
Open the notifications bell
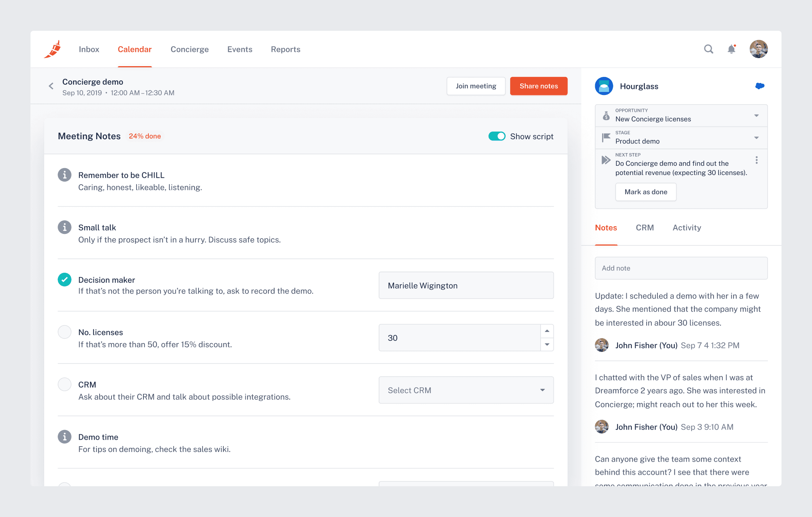(731, 49)
